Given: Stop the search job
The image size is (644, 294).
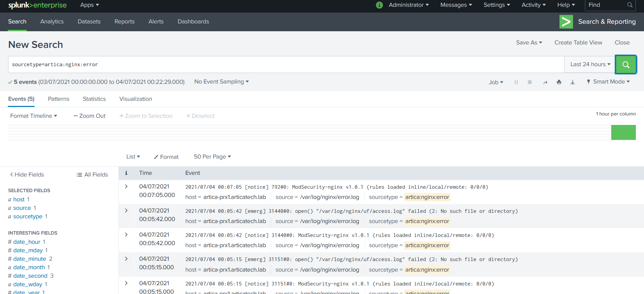Looking at the screenshot, I should coord(530,82).
